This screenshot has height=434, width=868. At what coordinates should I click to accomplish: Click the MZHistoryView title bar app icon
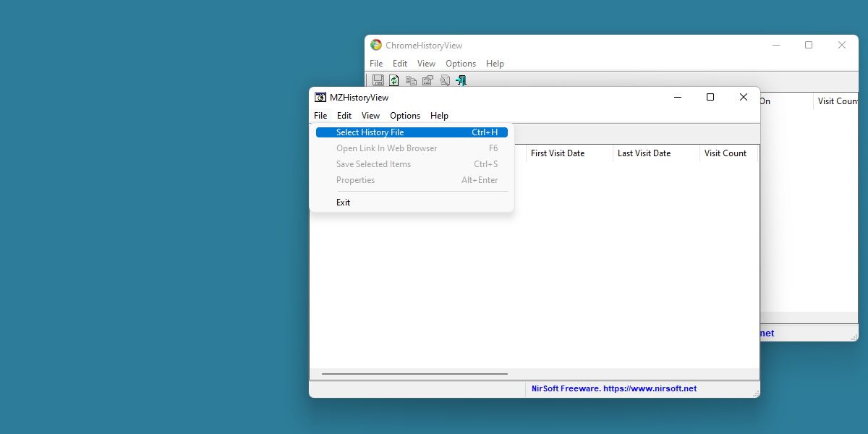320,98
